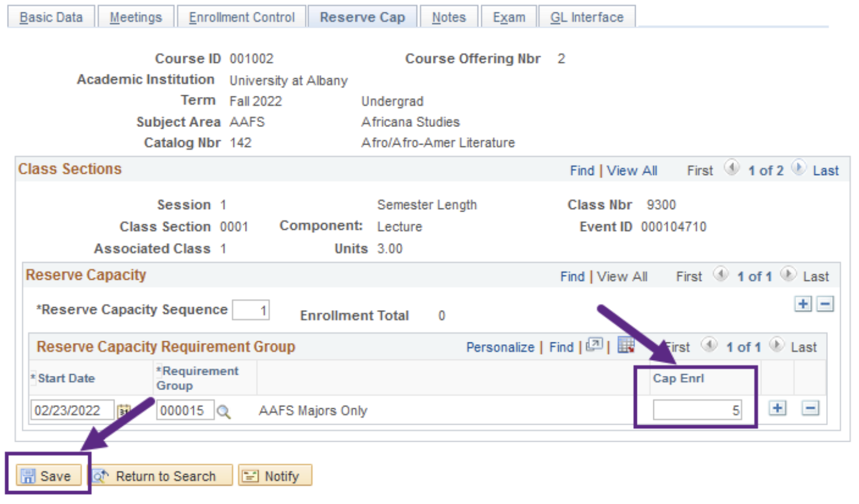Open Personalize link for Requirement Group
Screen dimensions: 859x504
click(x=500, y=347)
